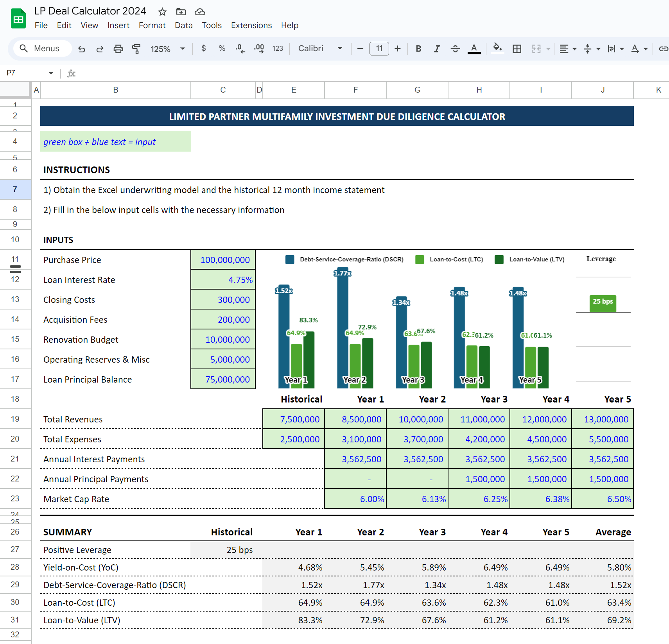
Task: Open the horizontal align dropdown
Action: 567,48
